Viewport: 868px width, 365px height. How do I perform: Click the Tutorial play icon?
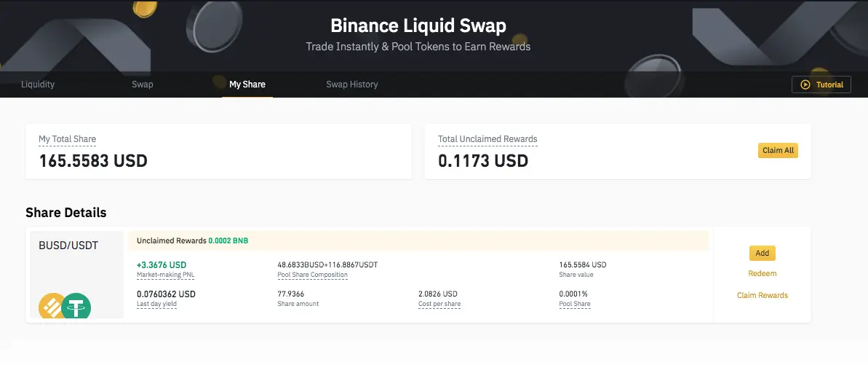pyautogui.click(x=805, y=85)
